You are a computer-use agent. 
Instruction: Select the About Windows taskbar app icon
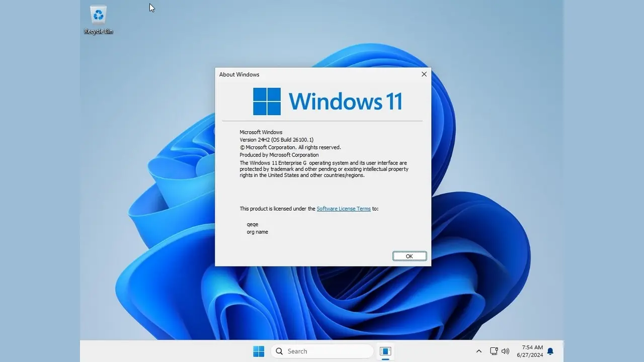385,351
